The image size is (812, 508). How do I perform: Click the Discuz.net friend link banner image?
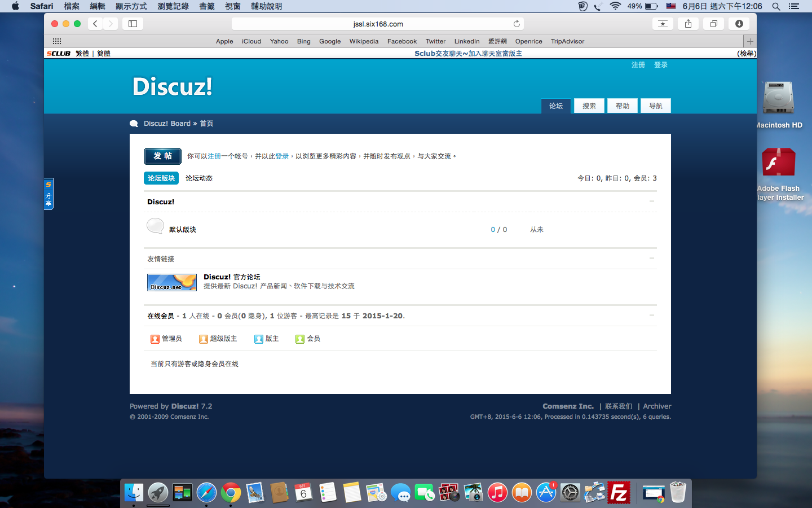coord(172,282)
